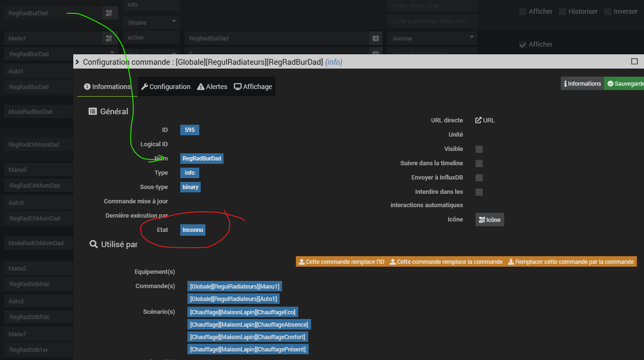Click the icon picker beside top RegRadBurDad field

[109, 13]
